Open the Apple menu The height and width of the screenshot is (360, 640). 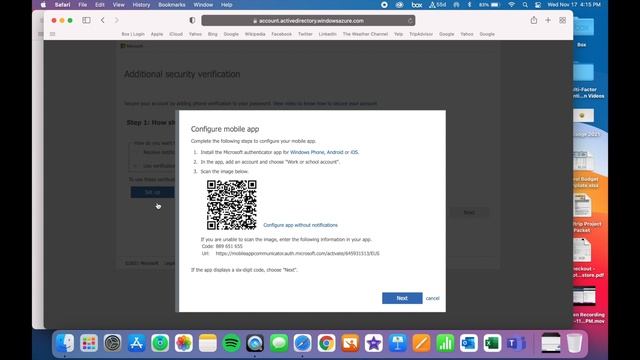[x=43, y=5]
